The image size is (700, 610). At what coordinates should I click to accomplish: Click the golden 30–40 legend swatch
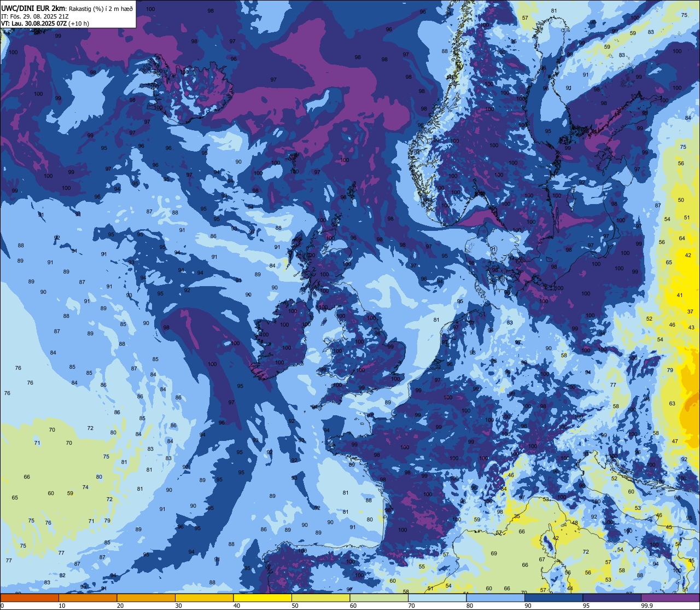click(204, 598)
